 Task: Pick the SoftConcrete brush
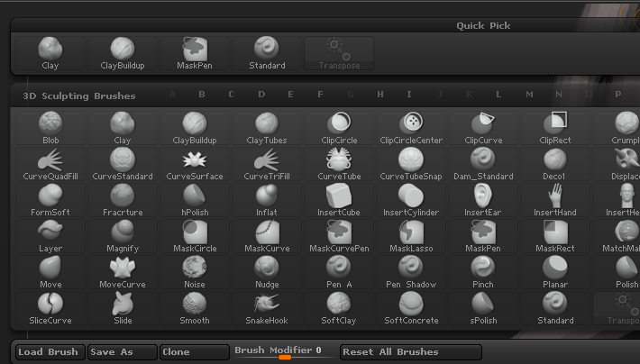click(411, 308)
